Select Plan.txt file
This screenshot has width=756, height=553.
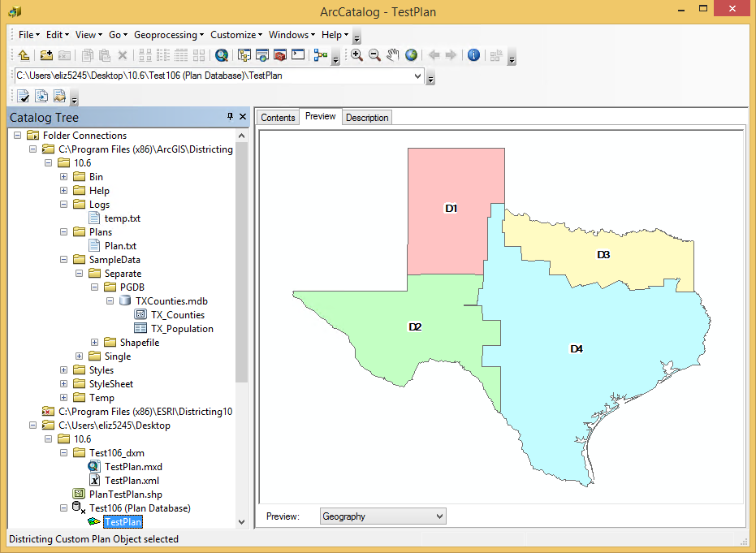120,246
